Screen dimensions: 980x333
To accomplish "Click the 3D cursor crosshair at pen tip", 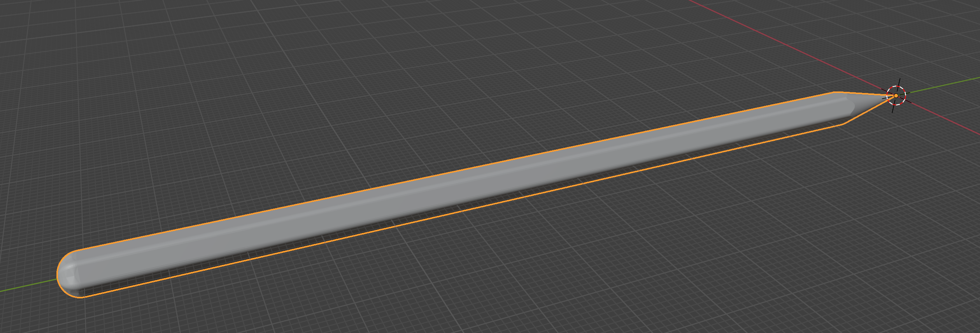I will 896,96.
